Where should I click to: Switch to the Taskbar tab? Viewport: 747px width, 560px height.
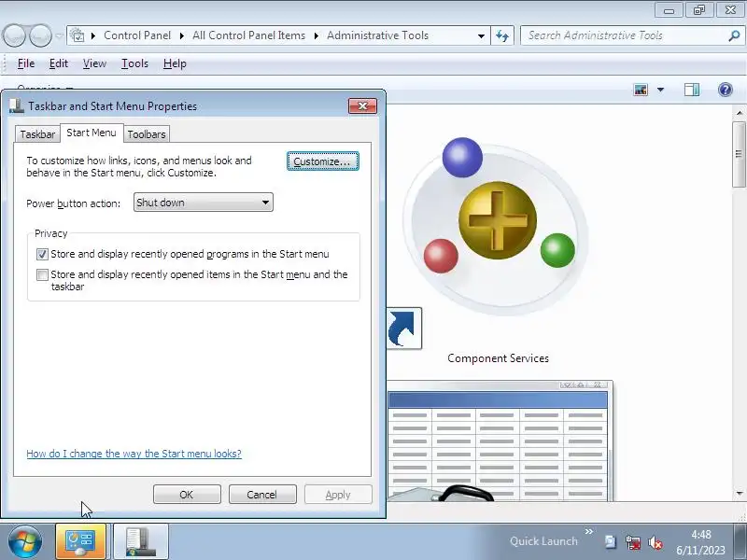(x=37, y=134)
